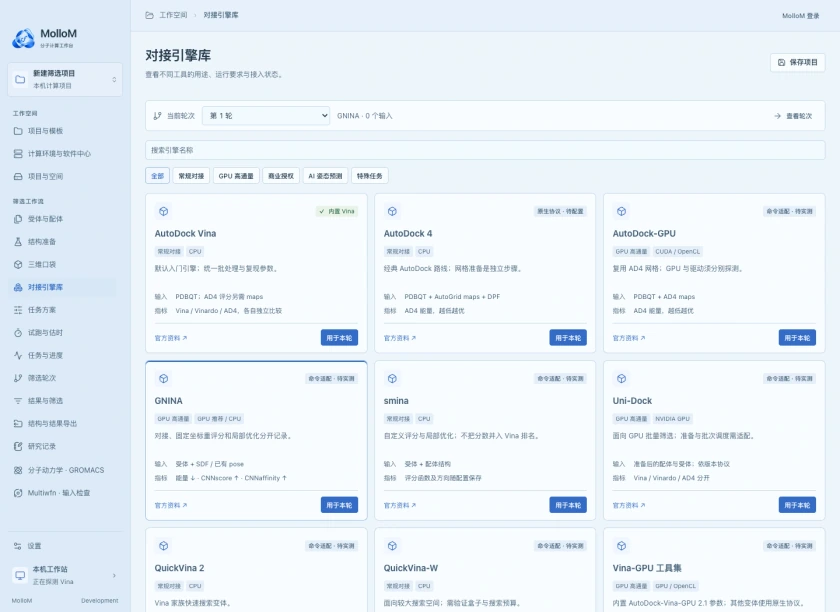The height and width of the screenshot is (612, 840).
Task: Click the CUDA / OpenCL tag
Action: click(678, 251)
